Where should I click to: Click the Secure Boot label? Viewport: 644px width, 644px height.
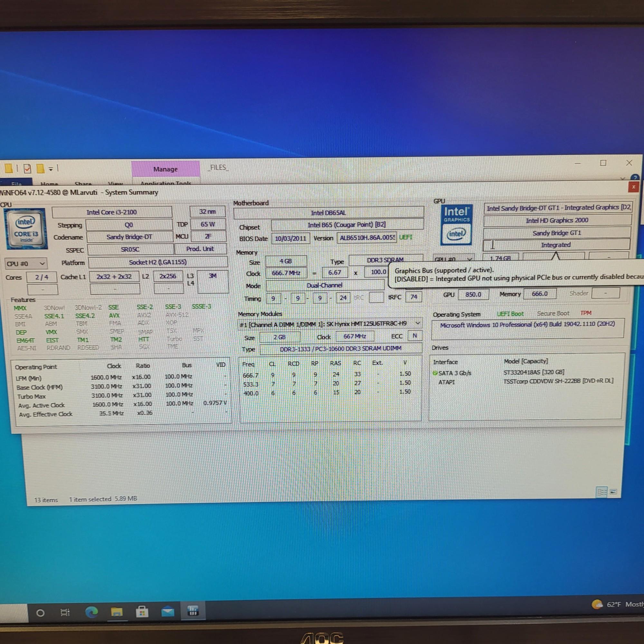553,313
